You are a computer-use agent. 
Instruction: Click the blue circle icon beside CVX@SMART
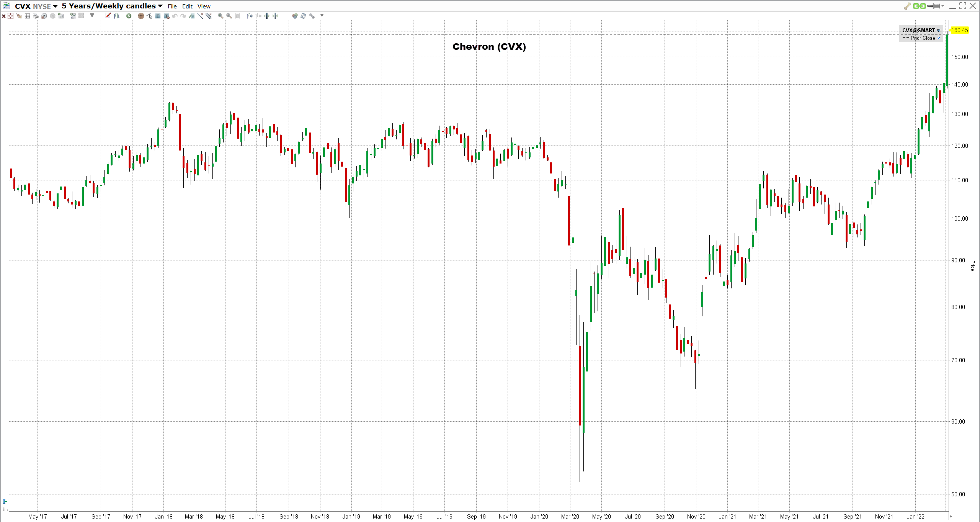(x=939, y=30)
